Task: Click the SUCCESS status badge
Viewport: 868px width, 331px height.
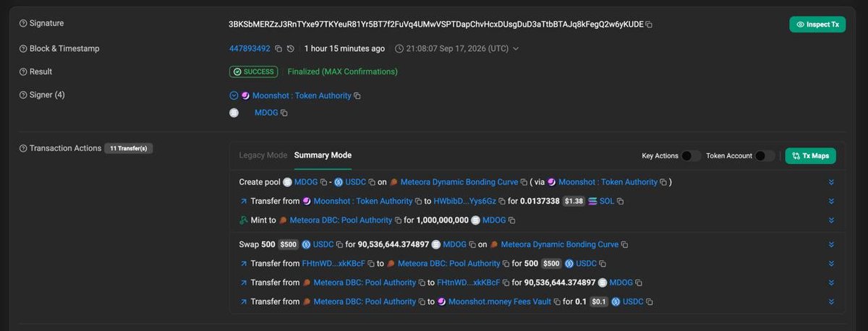Action: (253, 72)
